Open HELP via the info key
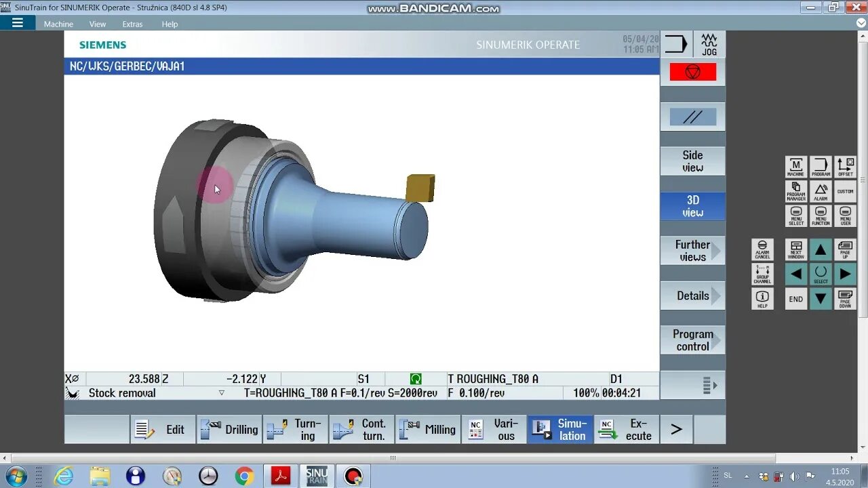This screenshot has width=868, height=488. coord(762,298)
